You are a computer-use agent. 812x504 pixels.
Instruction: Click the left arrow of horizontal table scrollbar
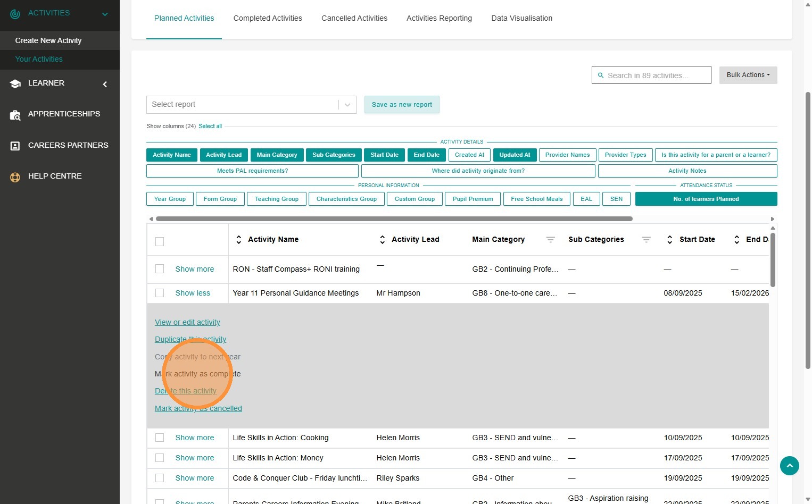151,219
